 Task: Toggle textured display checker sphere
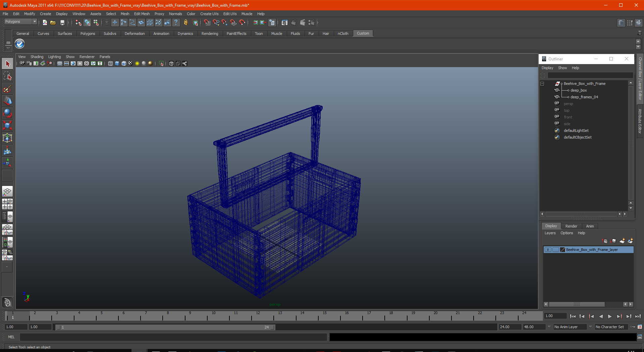(130, 63)
